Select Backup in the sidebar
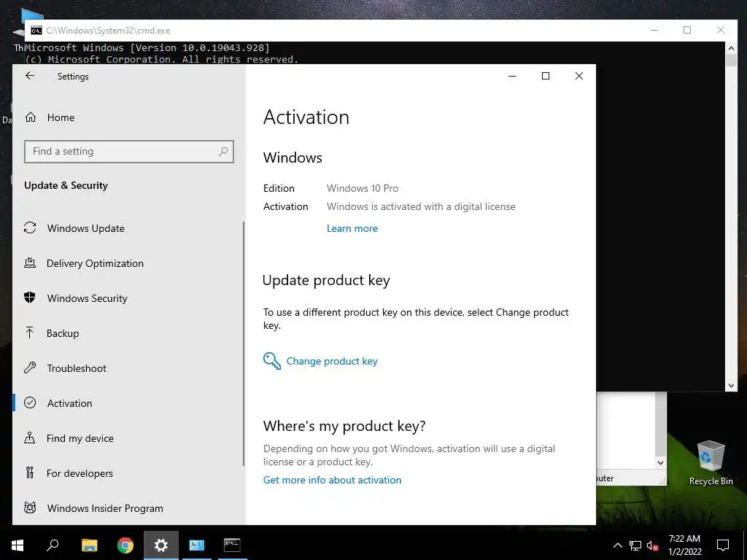 click(63, 333)
